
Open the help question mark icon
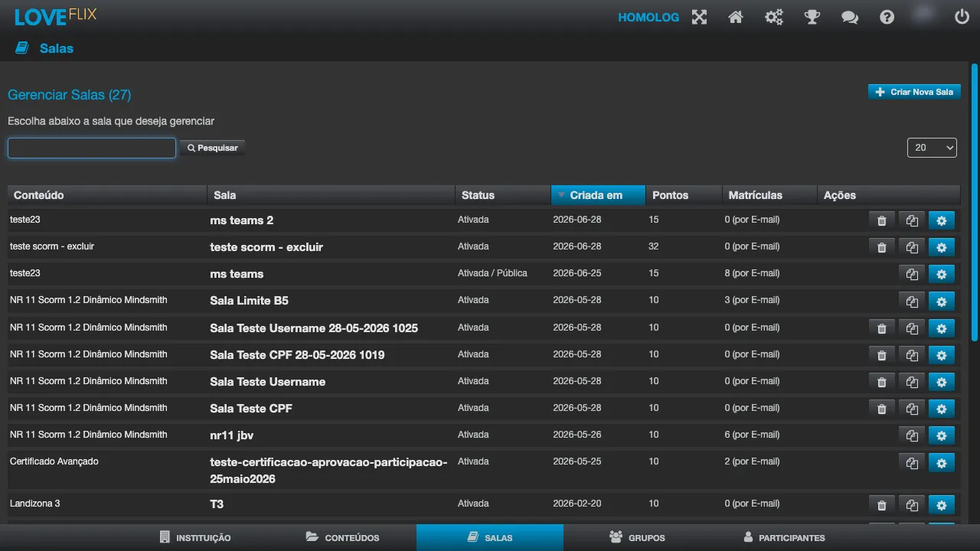(x=887, y=17)
